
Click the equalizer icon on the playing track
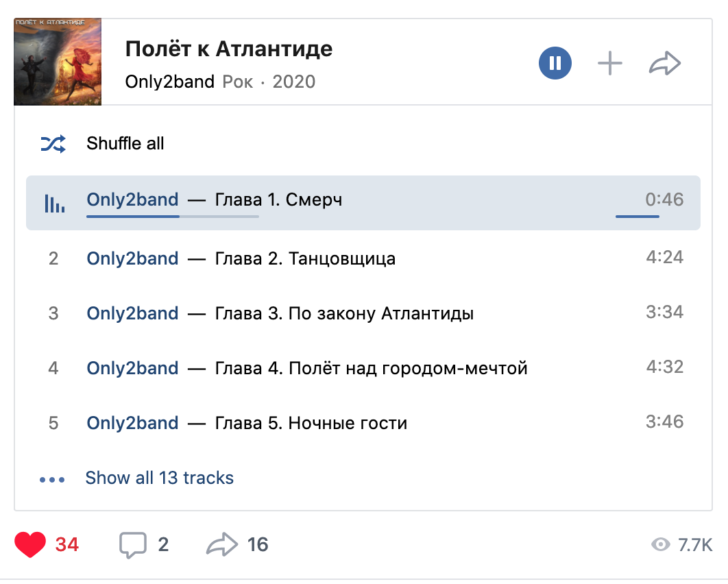54,203
